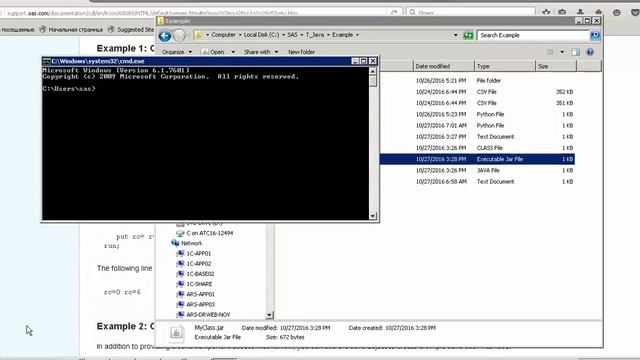
Task: Sort files by Date modified column
Action: [443, 66]
